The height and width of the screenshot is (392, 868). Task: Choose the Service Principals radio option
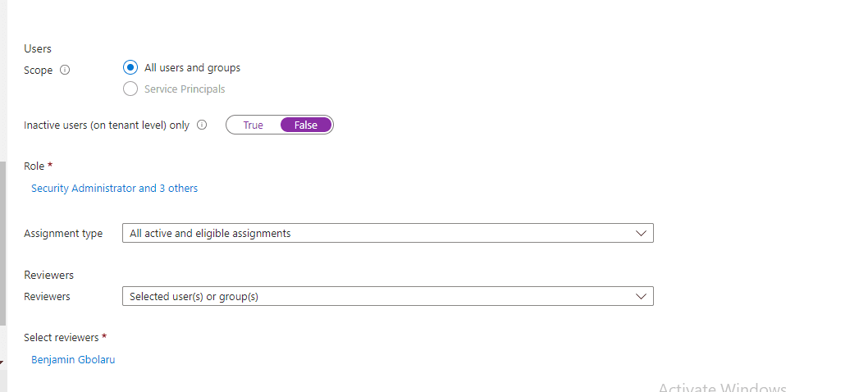pyautogui.click(x=130, y=89)
